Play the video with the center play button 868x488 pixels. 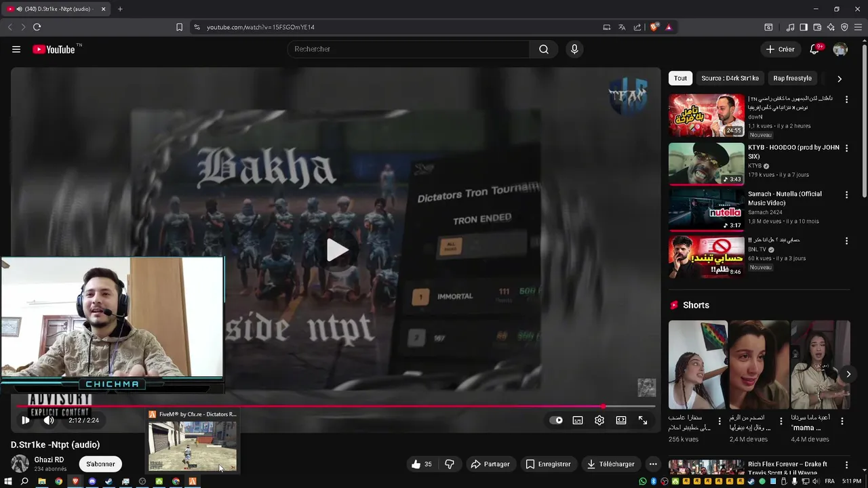pyautogui.click(x=336, y=250)
